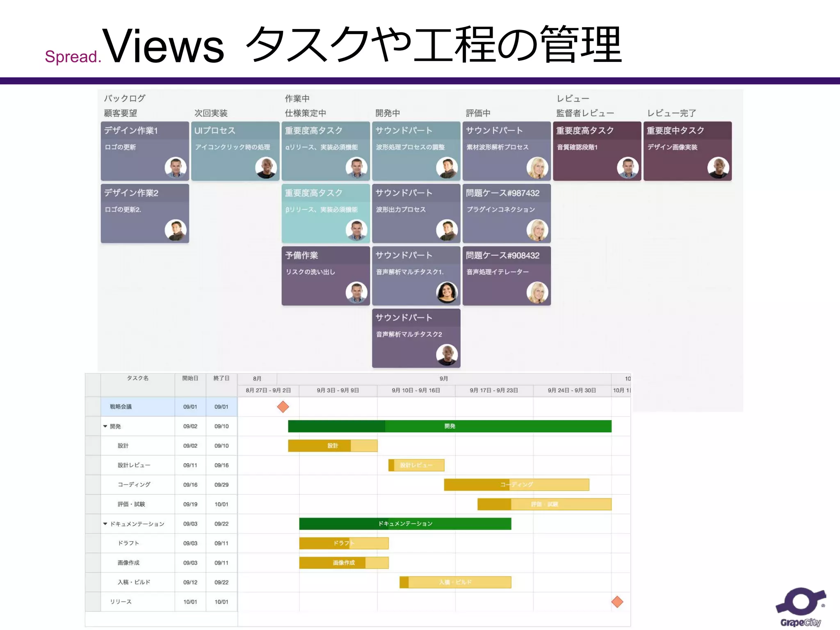
Task: Click the 入稿・ビルド gantt bar
Action: 455,582
